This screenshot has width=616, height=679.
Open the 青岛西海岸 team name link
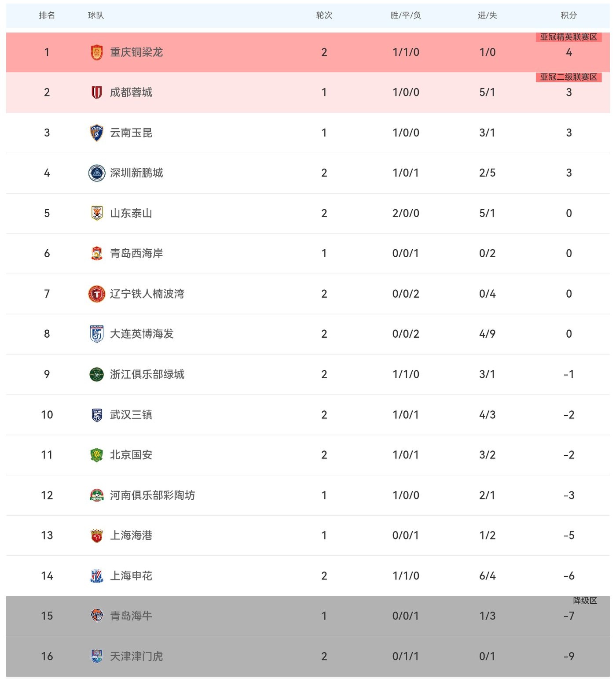pyautogui.click(x=136, y=254)
